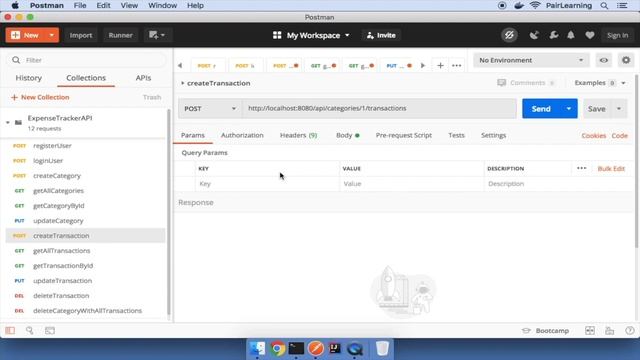Viewport: 640px width, 360px height.
Task: Collapse the ExpenseTrackerAPI collection
Action: (8, 122)
